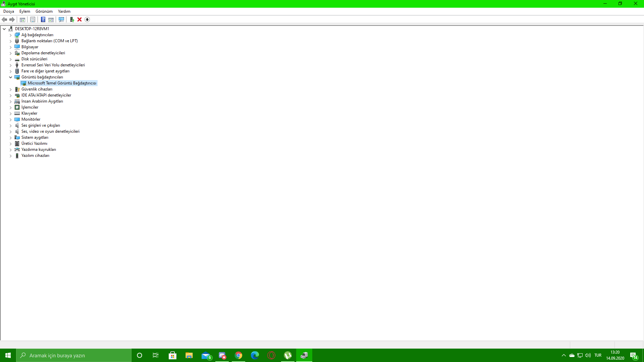644x362 pixels.
Task: Collapse the DESKTOP-12R8VM1 root node
Action: (x=4, y=29)
